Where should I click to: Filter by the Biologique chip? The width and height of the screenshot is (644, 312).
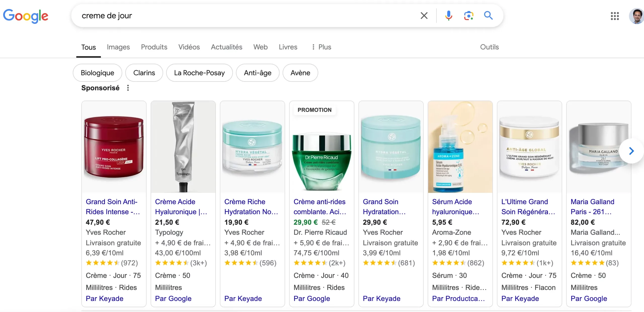click(x=97, y=73)
